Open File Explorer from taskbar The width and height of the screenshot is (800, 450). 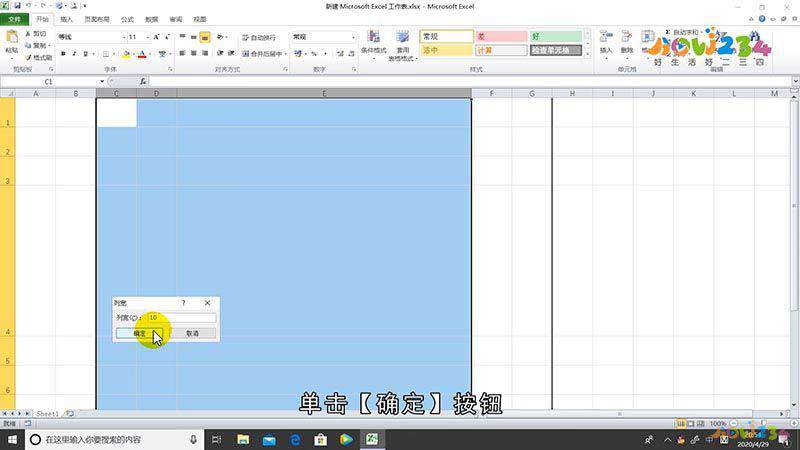pos(243,439)
